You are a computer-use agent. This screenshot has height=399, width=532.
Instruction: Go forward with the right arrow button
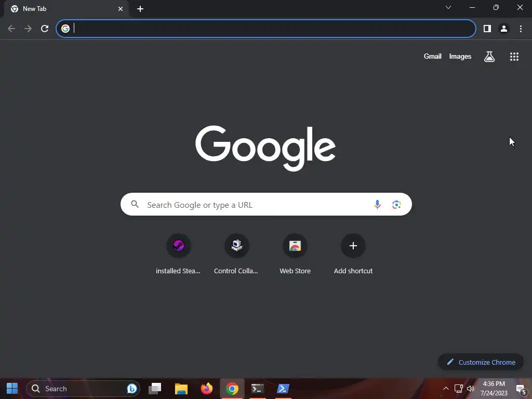[28, 29]
